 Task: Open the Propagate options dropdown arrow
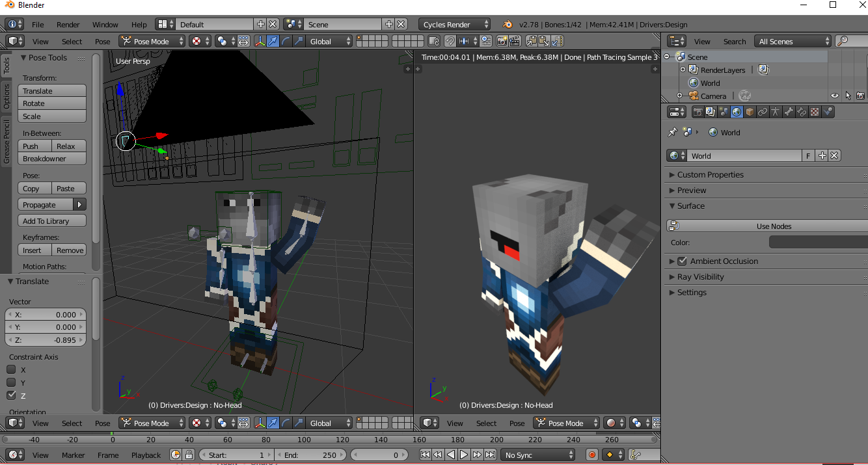[80, 204]
